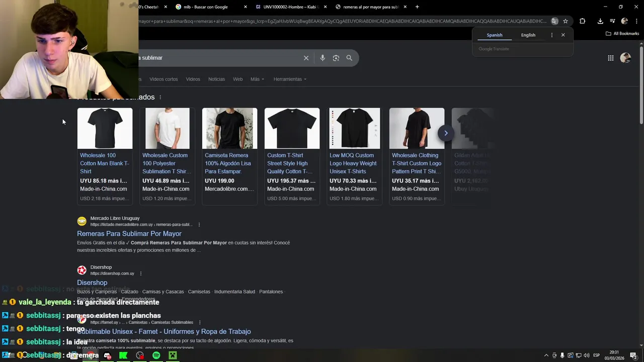Open the Google Translate icon in address bar
Image resolution: width=644 pixels, height=362 pixels.
[x=554, y=21]
